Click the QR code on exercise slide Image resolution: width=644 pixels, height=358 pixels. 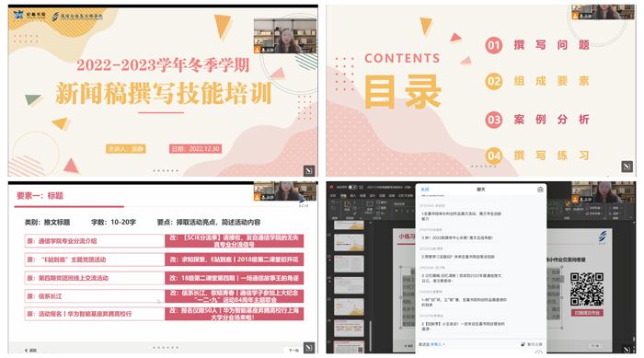pyautogui.click(x=587, y=289)
